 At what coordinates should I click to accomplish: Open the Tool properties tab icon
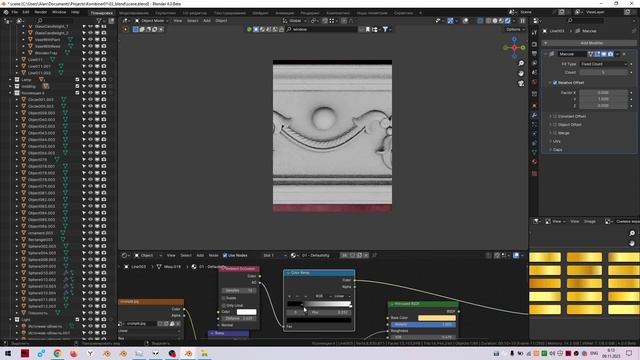534,33
